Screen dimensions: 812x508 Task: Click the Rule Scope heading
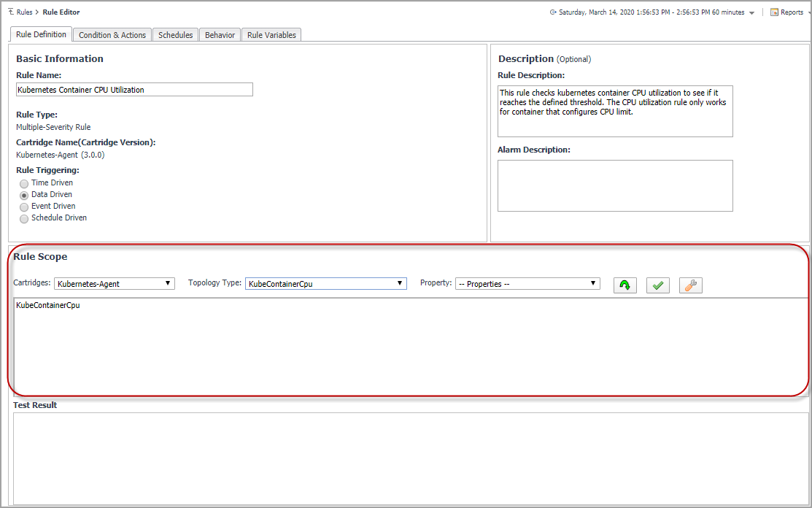[x=40, y=257]
